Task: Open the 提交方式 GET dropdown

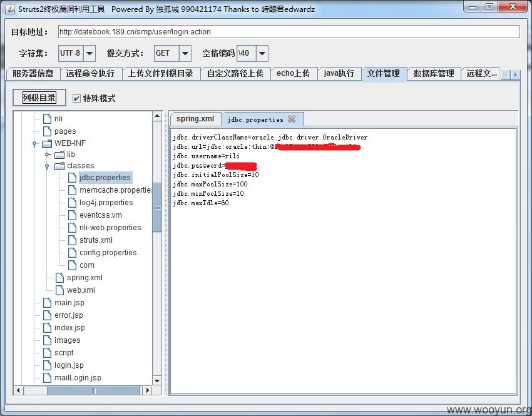Action: coord(185,54)
